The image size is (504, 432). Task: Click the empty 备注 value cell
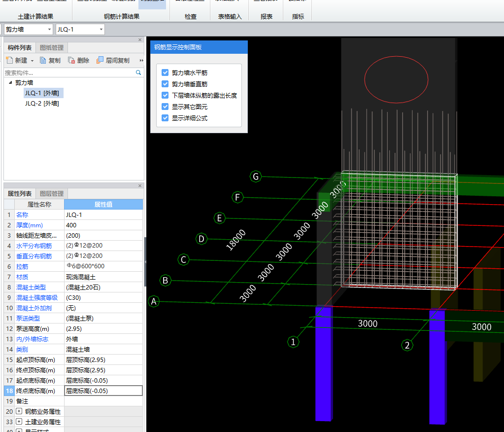(x=103, y=401)
